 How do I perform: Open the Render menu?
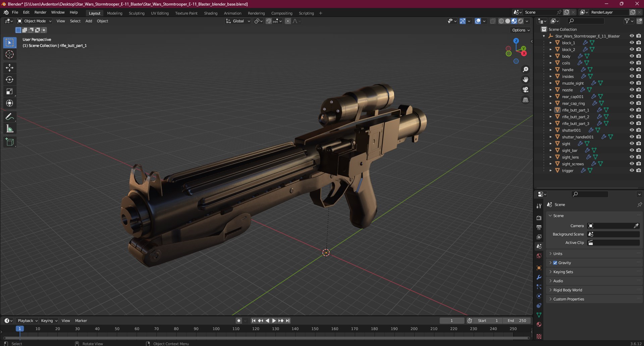pos(40,12)
